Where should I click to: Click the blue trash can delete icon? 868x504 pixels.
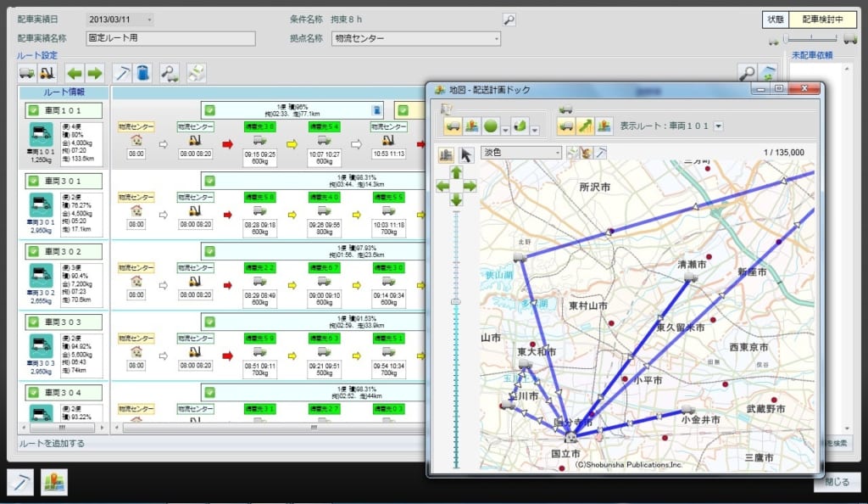pos(142,73)
